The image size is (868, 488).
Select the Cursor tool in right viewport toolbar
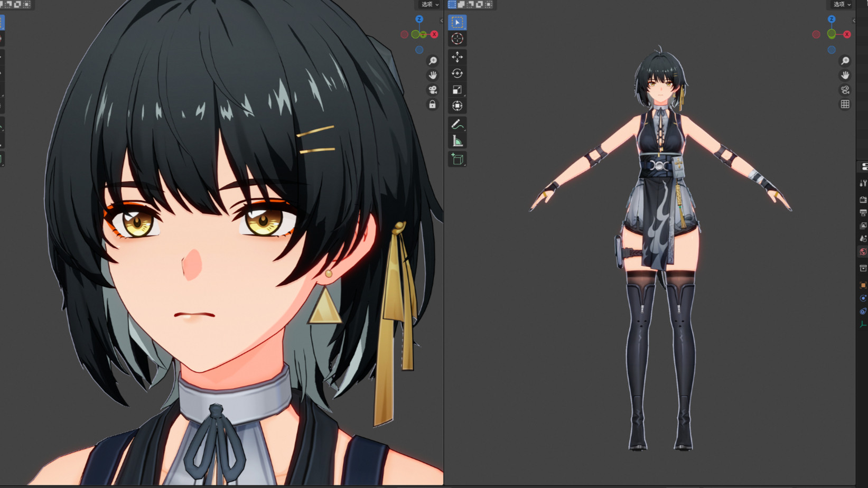457,39
